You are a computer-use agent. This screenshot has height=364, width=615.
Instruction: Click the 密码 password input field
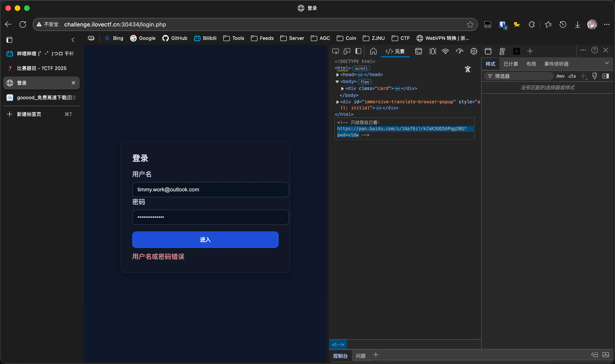point(210,217)
